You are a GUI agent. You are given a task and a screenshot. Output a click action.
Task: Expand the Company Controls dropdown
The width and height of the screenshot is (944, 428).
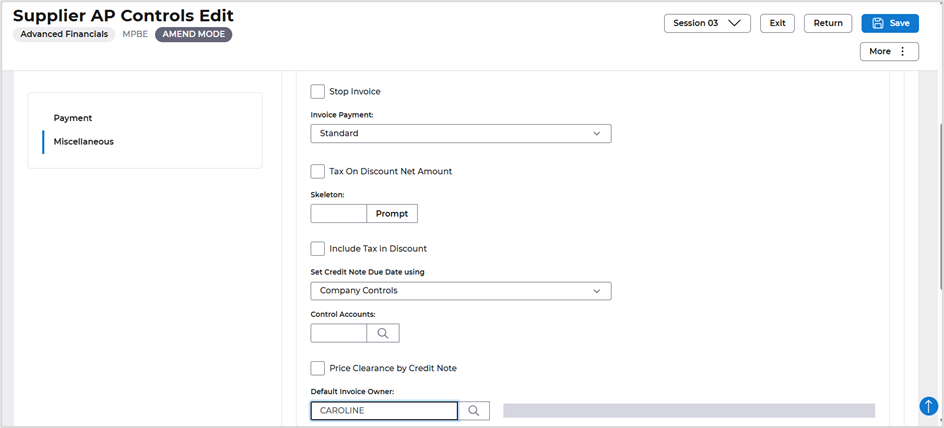[461, 291]
